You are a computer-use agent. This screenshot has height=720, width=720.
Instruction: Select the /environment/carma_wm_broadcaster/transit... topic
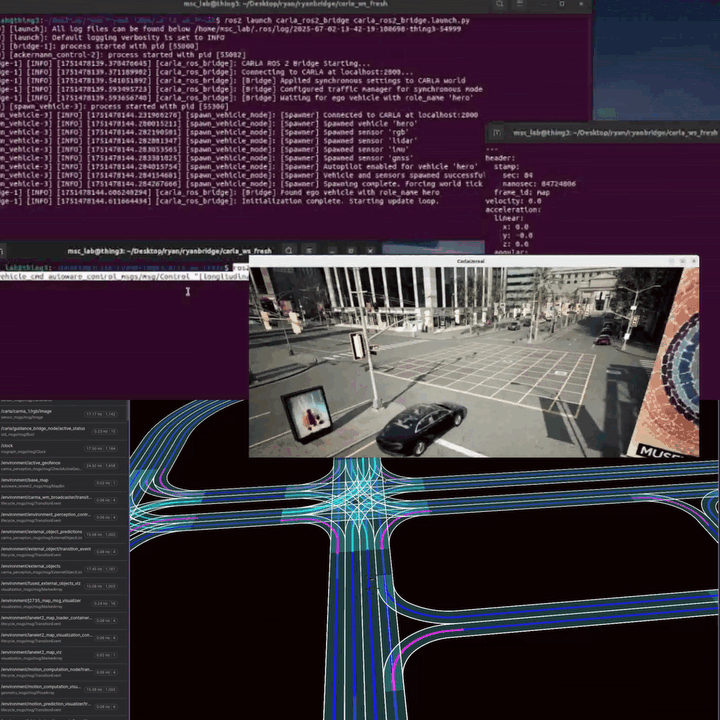pos(64,500)
